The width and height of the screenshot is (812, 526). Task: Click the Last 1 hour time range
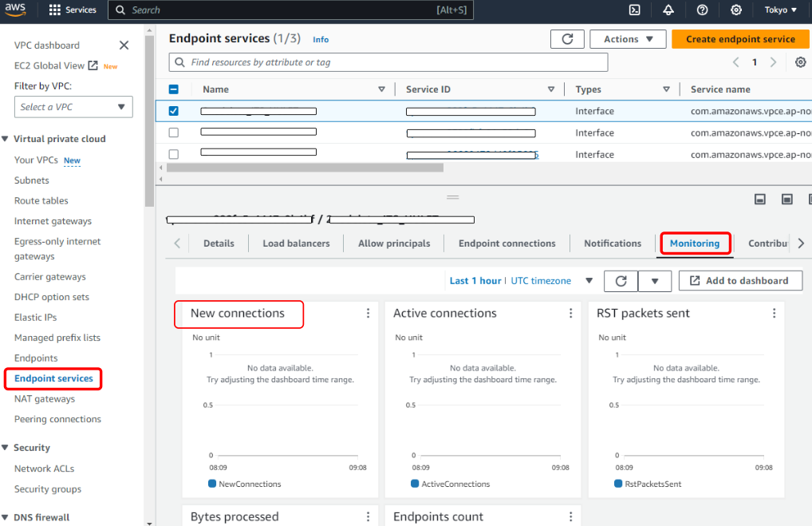click(x=475, y=281)
